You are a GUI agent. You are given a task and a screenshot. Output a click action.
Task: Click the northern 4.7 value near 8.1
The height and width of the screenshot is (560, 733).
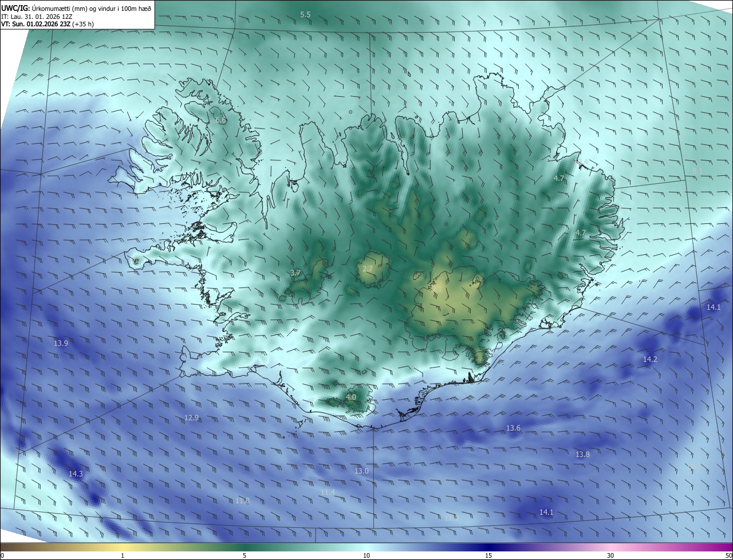tap(559, 179)
